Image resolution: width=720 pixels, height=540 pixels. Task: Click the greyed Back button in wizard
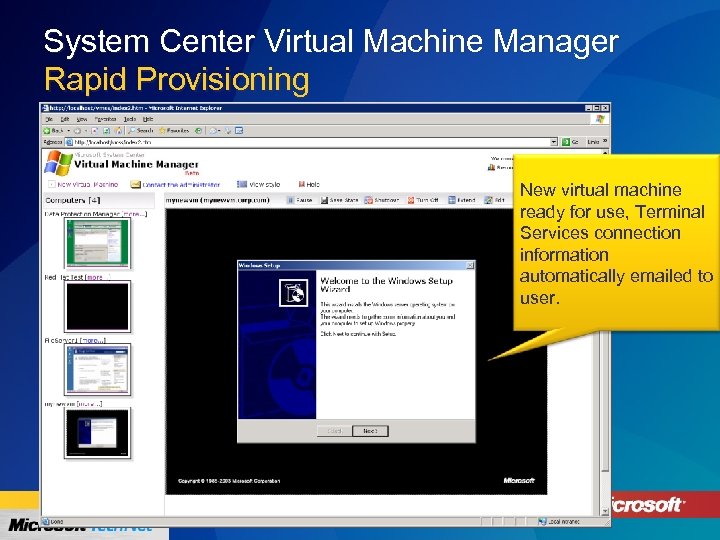[x=334, y=431]
